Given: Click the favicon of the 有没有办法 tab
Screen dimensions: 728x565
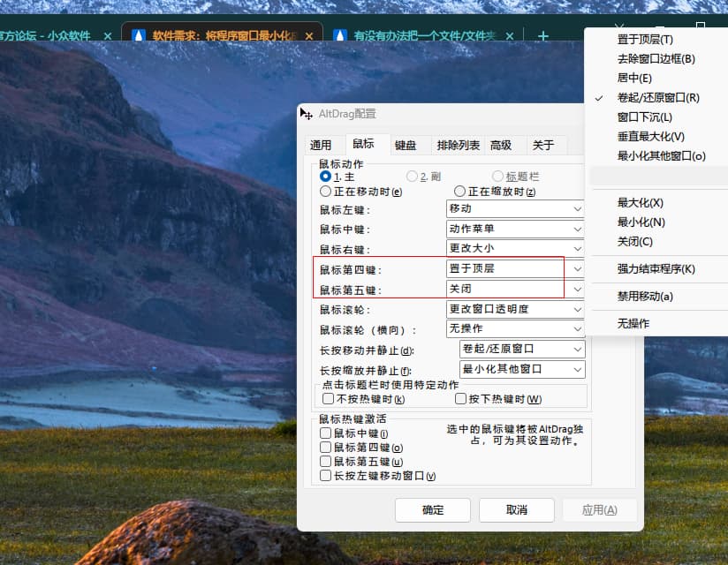Looking at the screenshot, I should tap(339, 37).
